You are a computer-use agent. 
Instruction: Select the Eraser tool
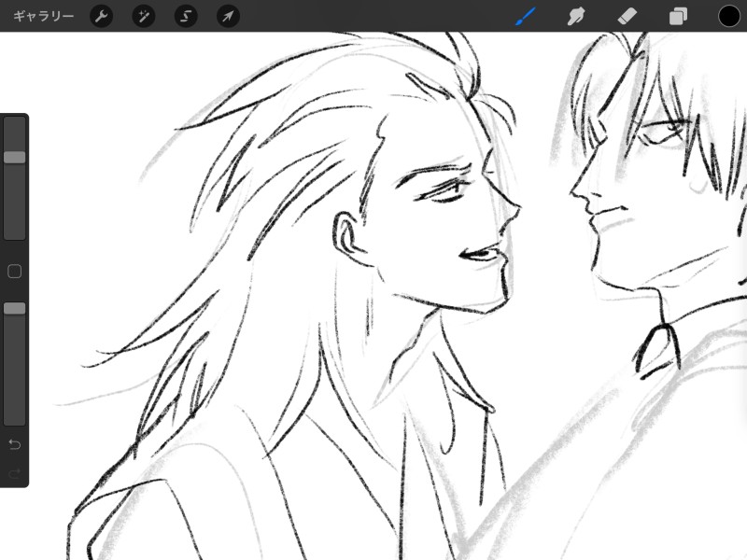click(x=627, y=17)
